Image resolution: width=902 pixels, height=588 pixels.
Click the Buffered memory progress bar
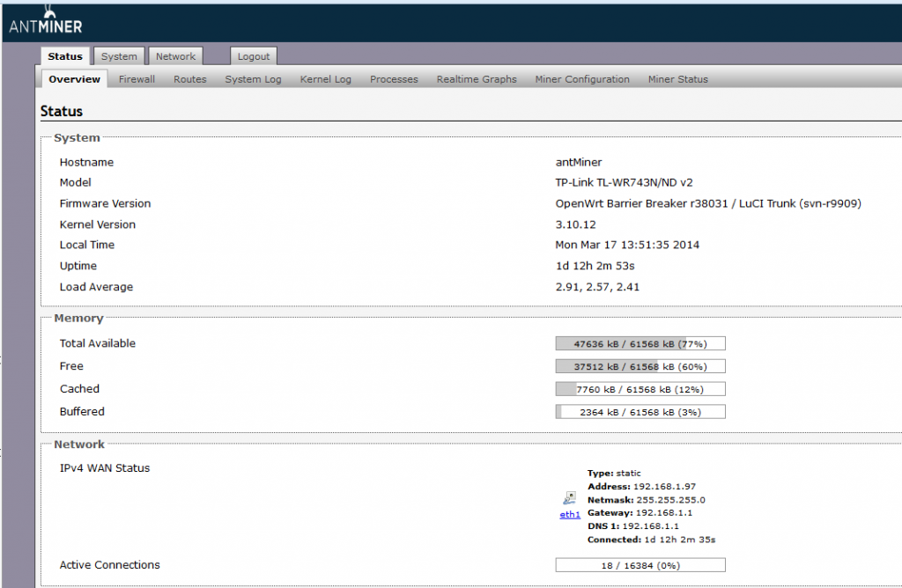coord(640,412)
